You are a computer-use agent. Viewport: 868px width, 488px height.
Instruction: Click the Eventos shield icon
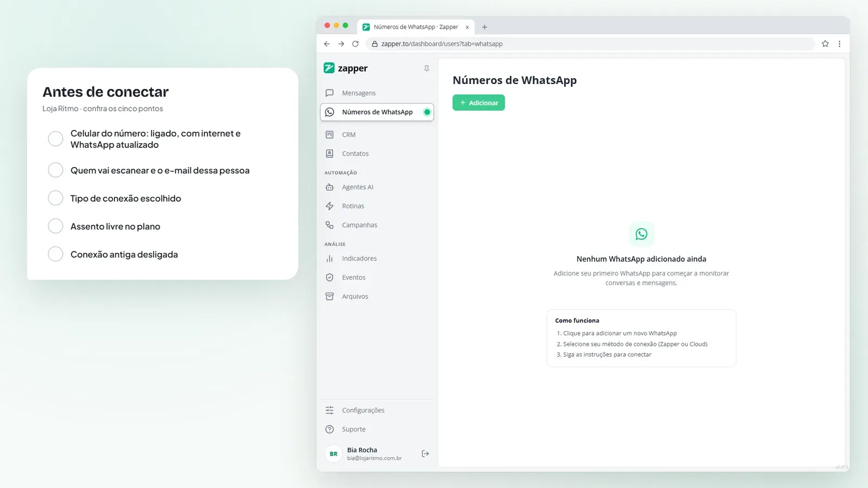[329, 278]
